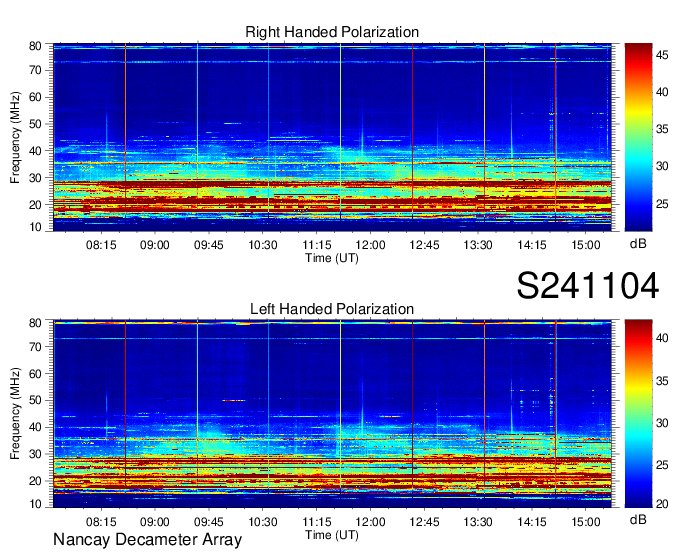680x552 pixels.
Task: Click the 10:30 time tick under the top plot
Action: (x=263, y=245)
